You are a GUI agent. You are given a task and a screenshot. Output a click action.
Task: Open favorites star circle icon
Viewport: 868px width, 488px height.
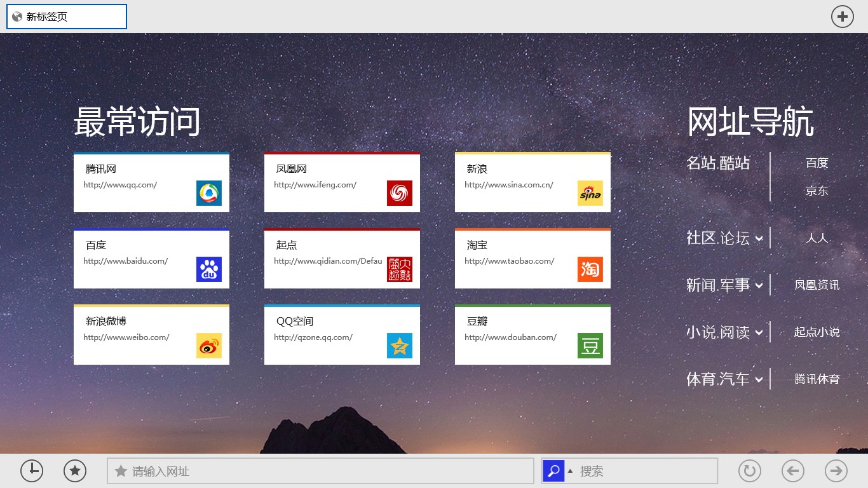click(75, 471)
